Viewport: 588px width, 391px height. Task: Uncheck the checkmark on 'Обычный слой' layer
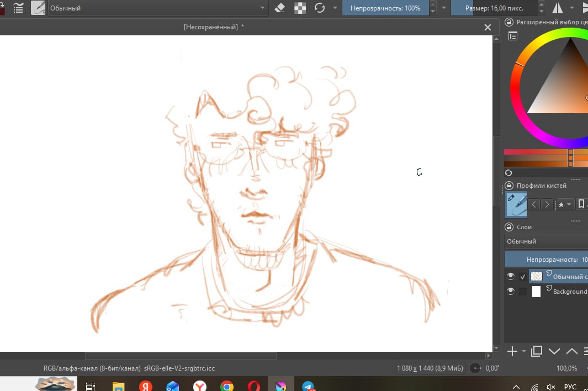pyautogui.click(x=523, y=277)
